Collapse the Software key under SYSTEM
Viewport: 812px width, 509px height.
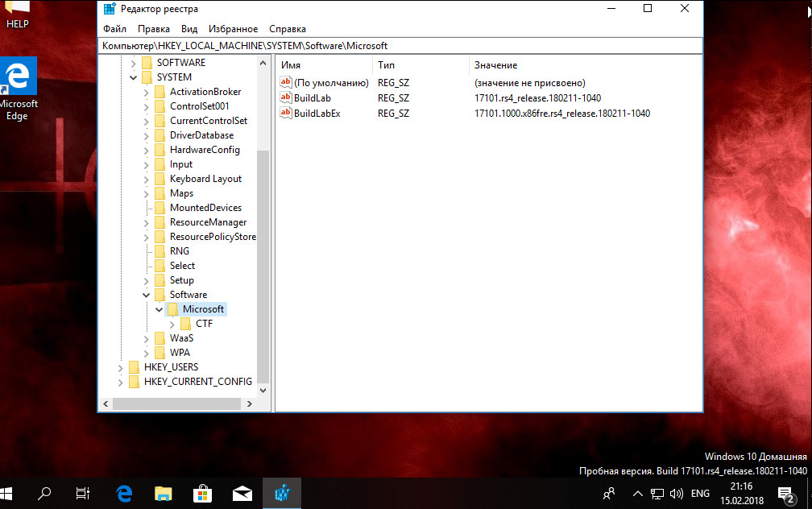[146, 295]
